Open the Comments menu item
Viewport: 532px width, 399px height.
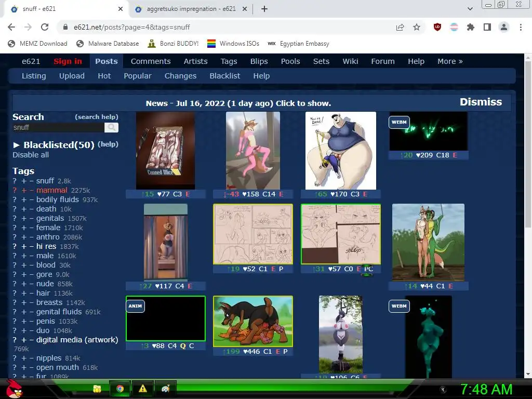tap(151, 61)
